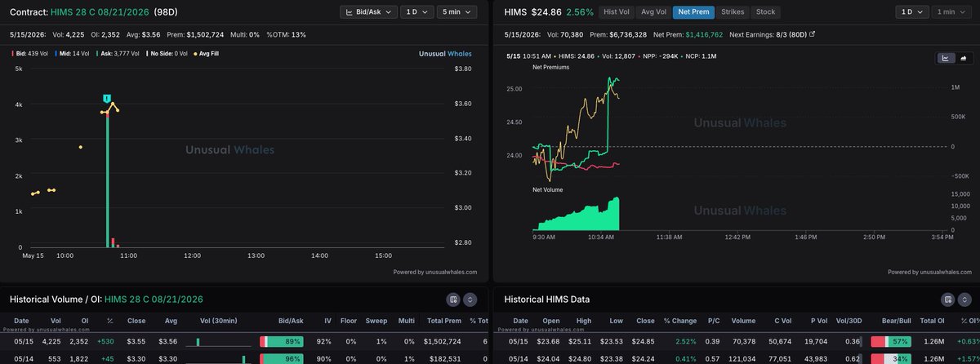Click the save icon in Historical Volume / OI panel
Image resolution: width=980 pixels, height=364 pixels.
pyautogui.click(x=453, y=300)
